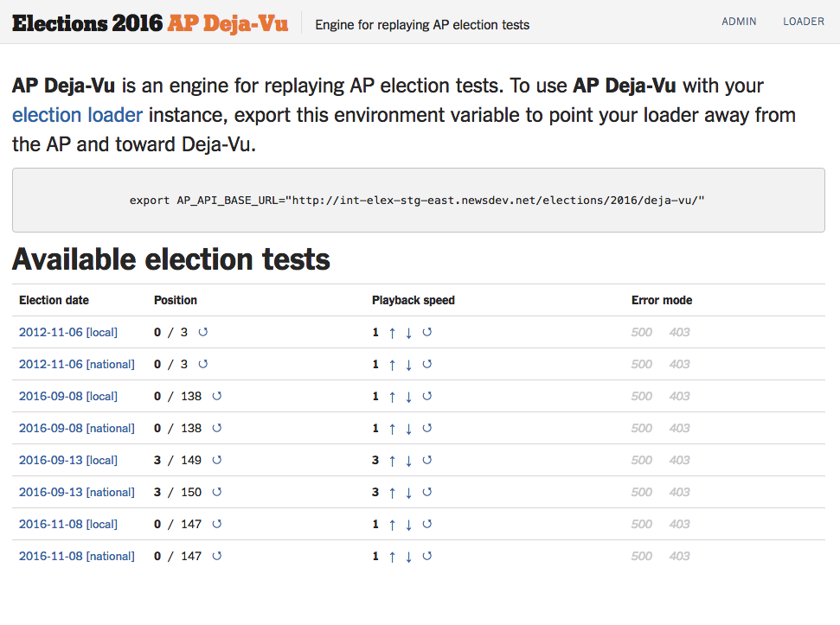The width and height of the screenshot is (840, 625).
Task: Enable 500 error mode for 2016-11-08 national
Action: click(x=642, y=556)
